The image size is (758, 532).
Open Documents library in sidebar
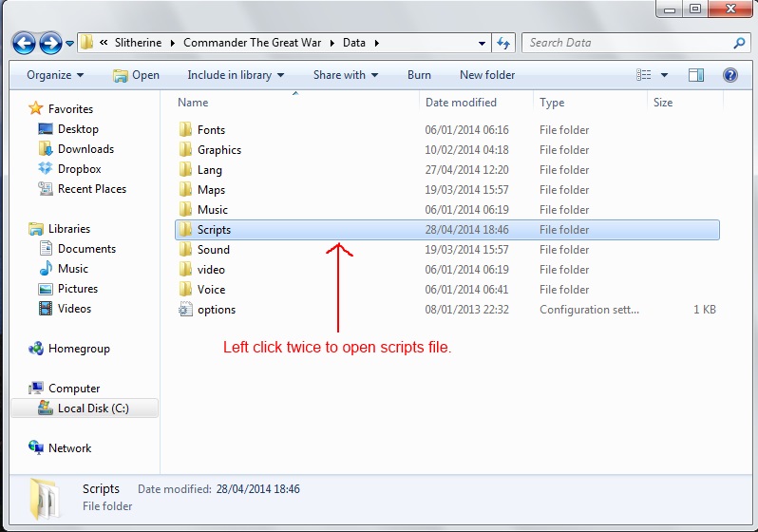pyautogui.click(x=86, y=249)
